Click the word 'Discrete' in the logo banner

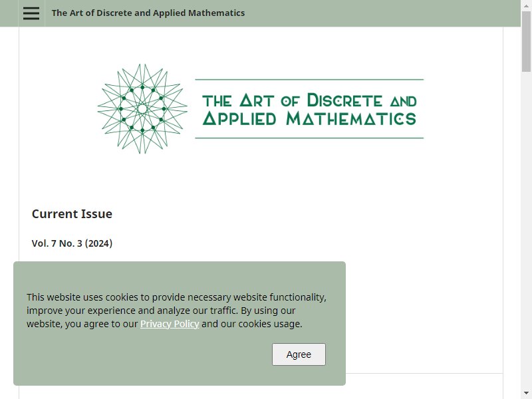click(x=344, y=100)
